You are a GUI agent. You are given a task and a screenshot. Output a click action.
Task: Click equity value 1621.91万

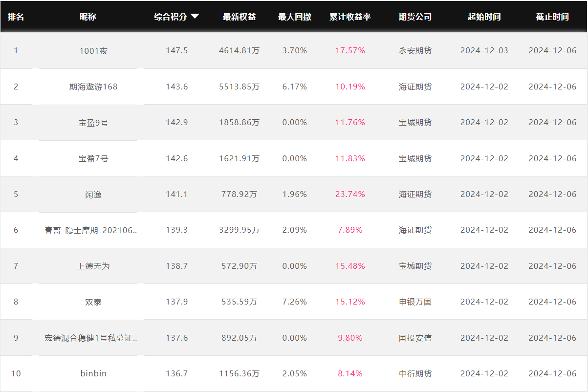(x=239, y=158)
